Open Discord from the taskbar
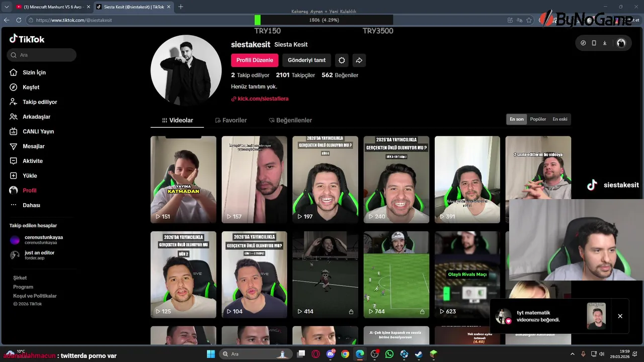This screenshot has height=362, width=644. click(331, 354)
